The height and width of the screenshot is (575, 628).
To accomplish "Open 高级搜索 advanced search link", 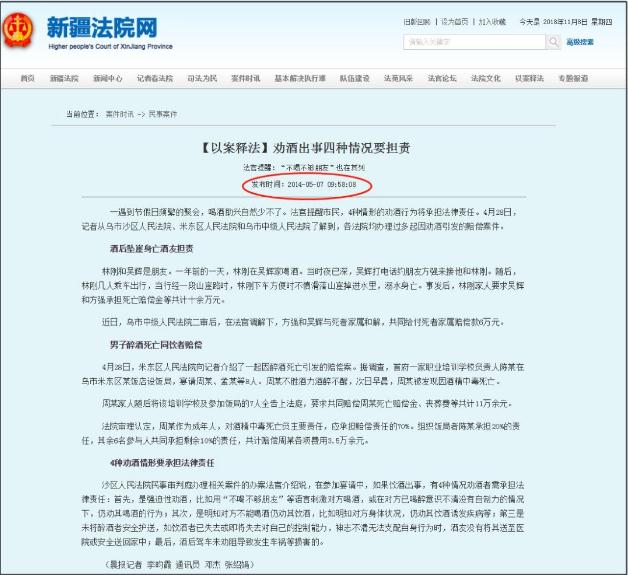I will click(580, 42).
